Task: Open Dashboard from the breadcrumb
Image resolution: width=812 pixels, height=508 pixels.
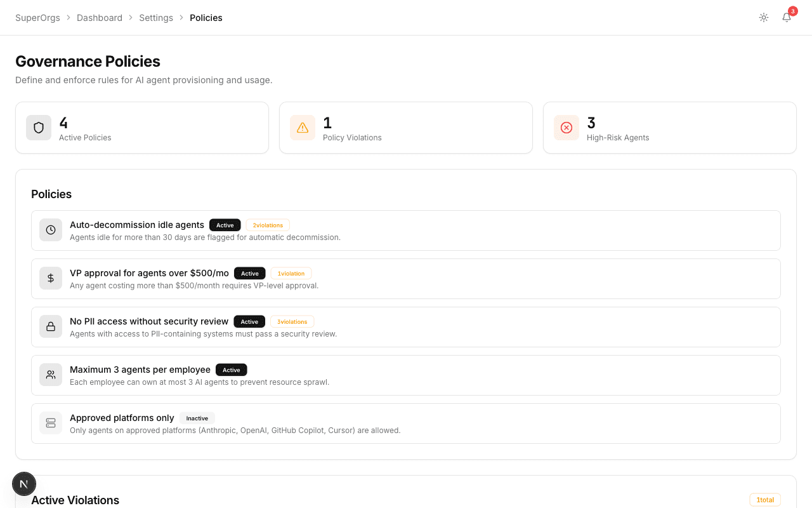Action: pos(100,18)
